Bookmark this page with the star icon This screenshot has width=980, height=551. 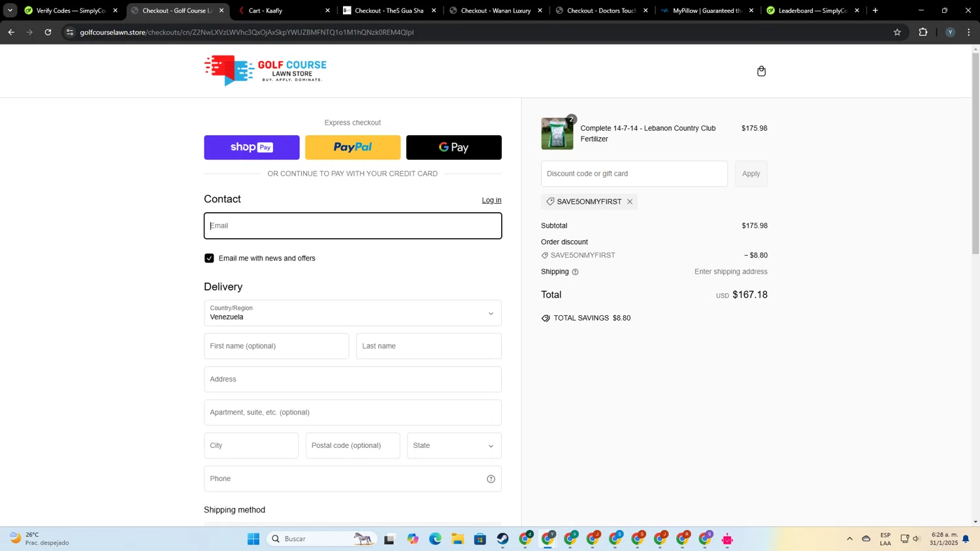897,32
